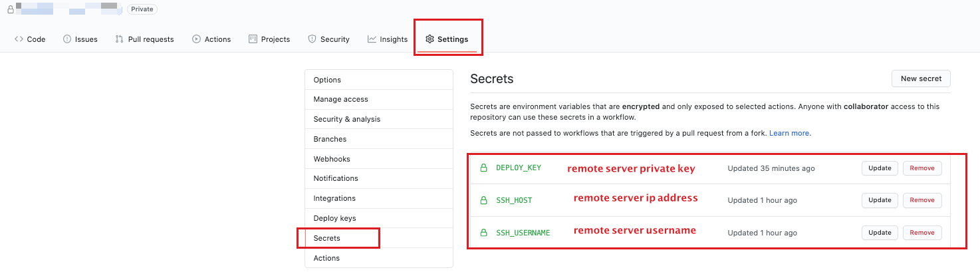Open Security & analysis settings
This screenshot has width=980, height=274.
pos(378,119)
